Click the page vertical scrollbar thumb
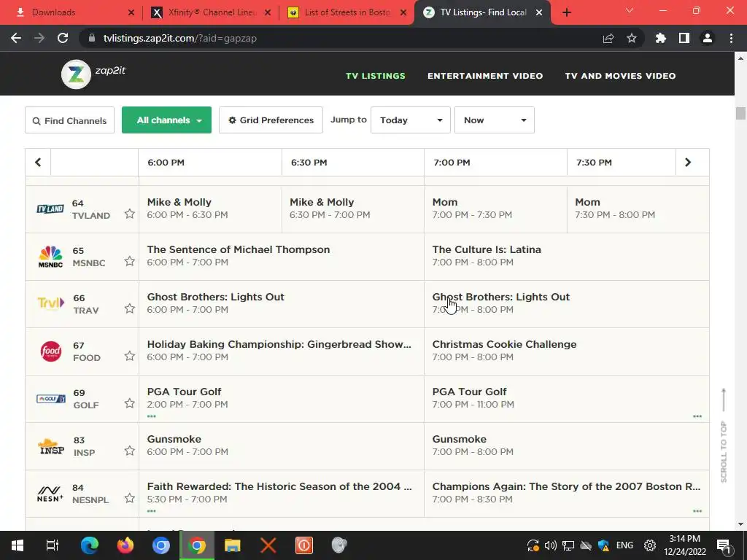The width and height of the screenshot is (747, 560). pyautogui.click(x=740, y=113)
